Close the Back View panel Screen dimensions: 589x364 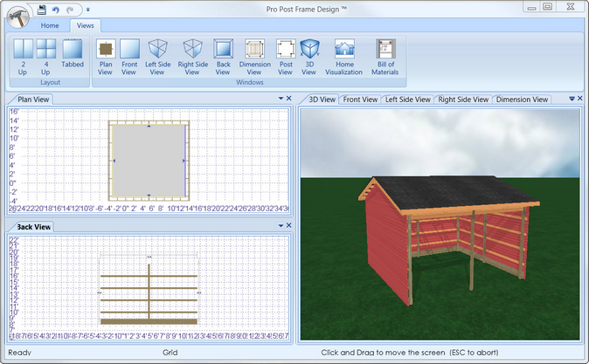pyautogui.click(x=289, y=225)
